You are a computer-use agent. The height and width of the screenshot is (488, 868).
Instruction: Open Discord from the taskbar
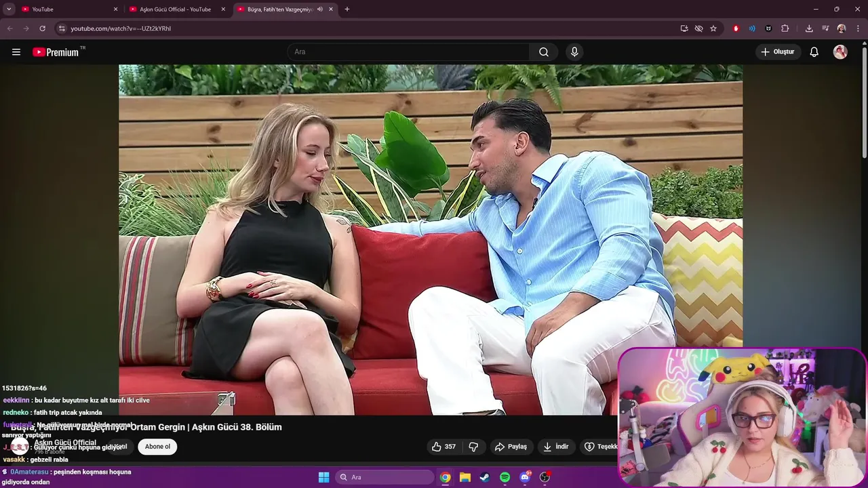pos(525,477)
